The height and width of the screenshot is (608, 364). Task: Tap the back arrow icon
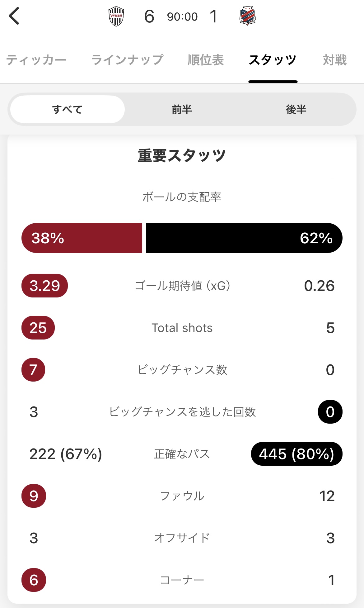[14, 16]
